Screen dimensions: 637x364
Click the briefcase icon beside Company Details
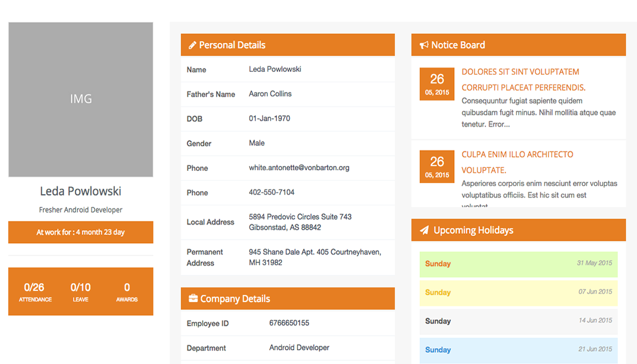(x=193, y=299)
